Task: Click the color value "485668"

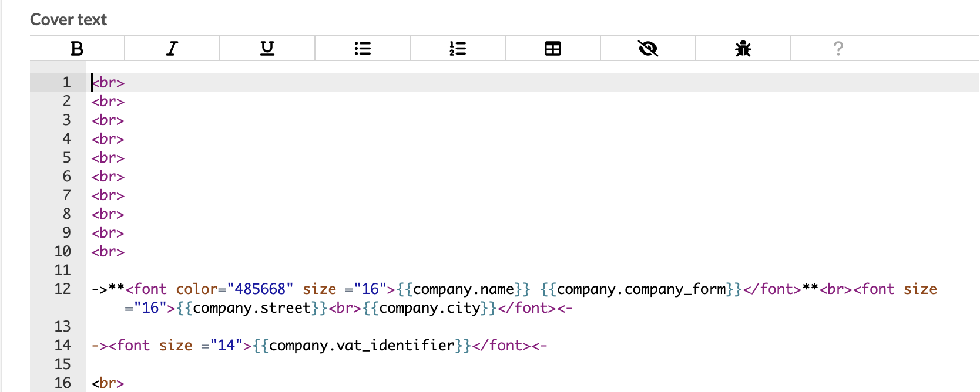Action: pos(260,289)
